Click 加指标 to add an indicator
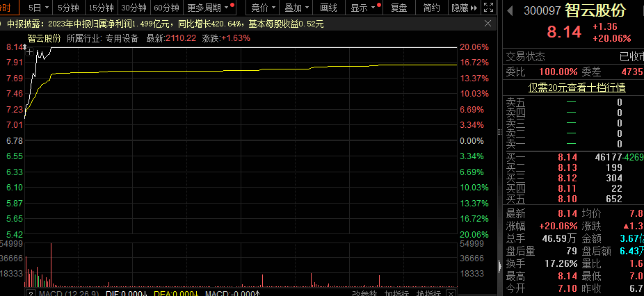The image size is (644, 296). click(x=396, y=293)
